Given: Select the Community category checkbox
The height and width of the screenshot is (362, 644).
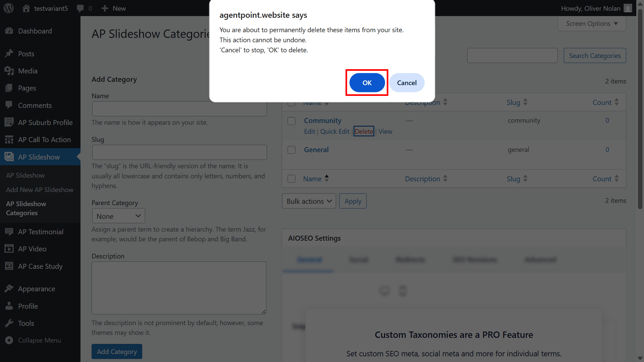Looking at the screenshot, I should [x=291, y=121].
